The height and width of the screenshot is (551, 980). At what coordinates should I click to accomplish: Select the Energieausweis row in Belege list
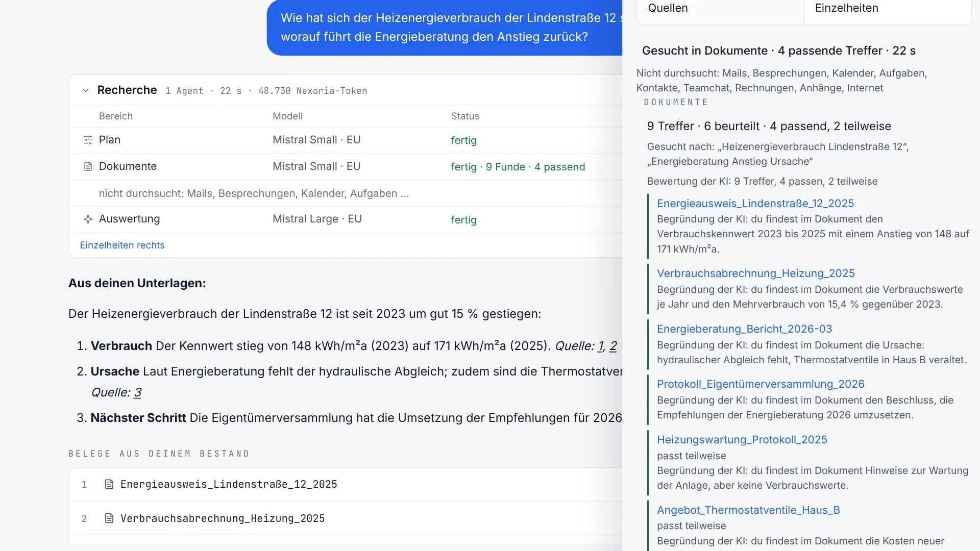click(346, 485)
